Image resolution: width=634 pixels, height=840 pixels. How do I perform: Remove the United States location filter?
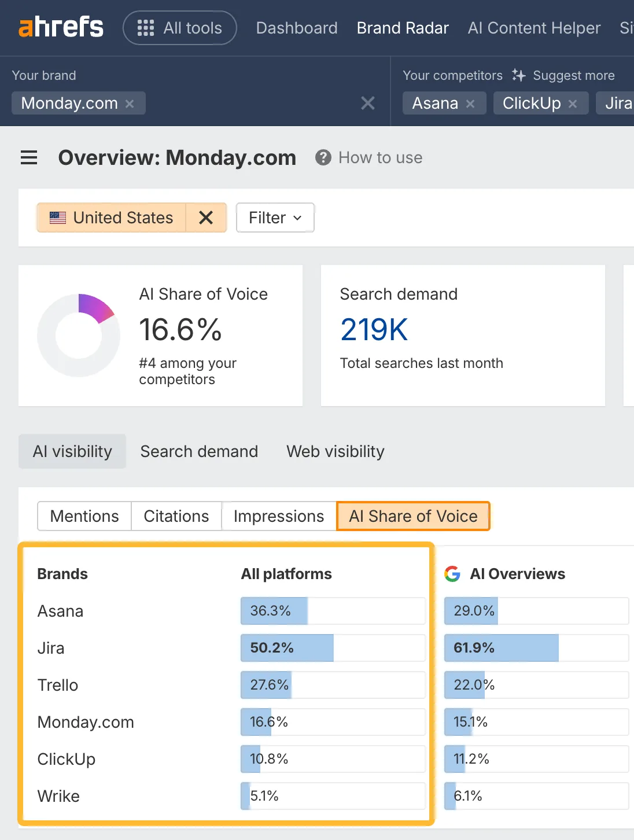click(x=206, y=218)
